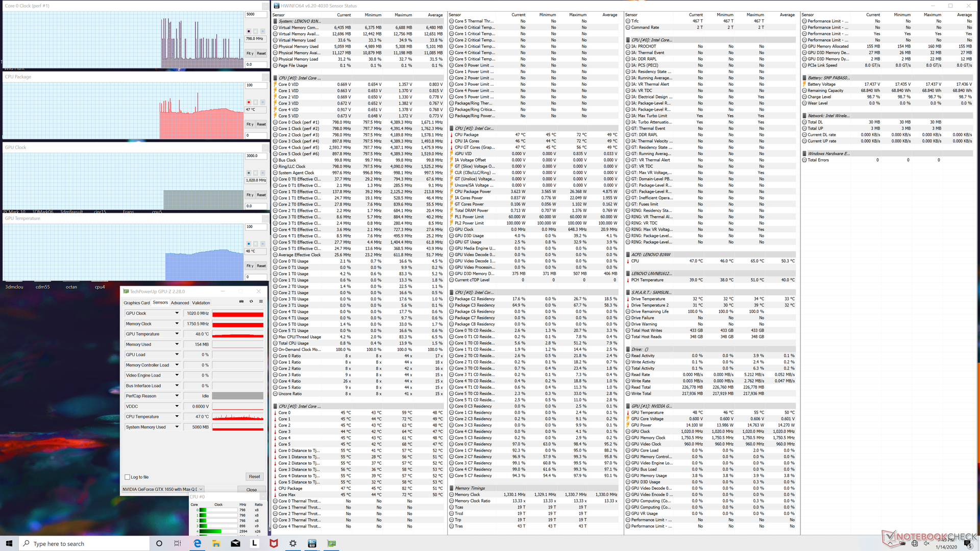Close the CPU Package graph window
Viewport: 980px width, 551px height.
[265, 77]
